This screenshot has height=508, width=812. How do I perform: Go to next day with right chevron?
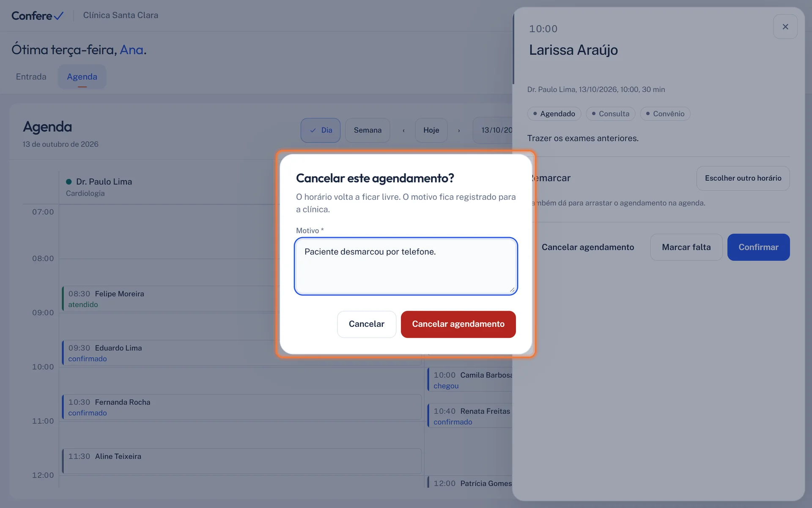459,130
